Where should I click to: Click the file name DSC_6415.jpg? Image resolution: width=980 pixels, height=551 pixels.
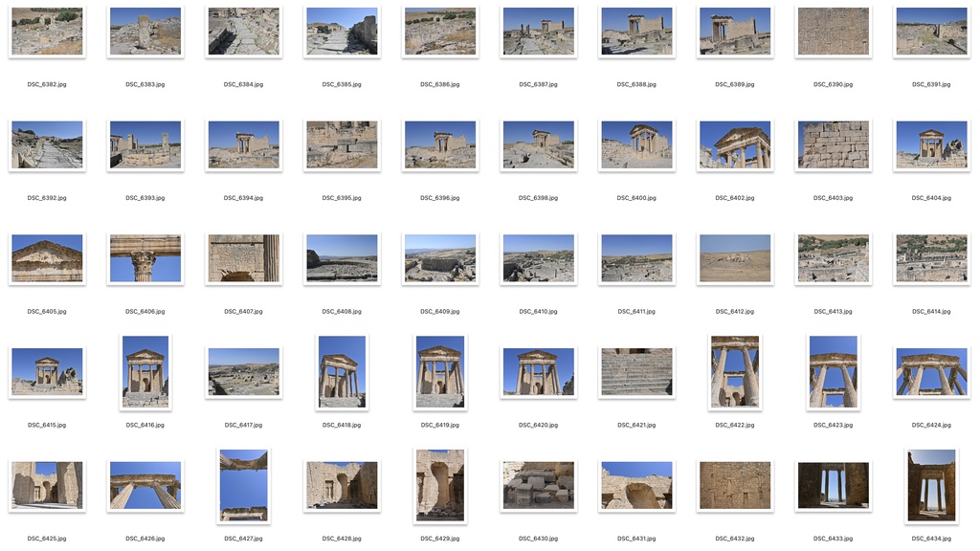tap(47, 426)
